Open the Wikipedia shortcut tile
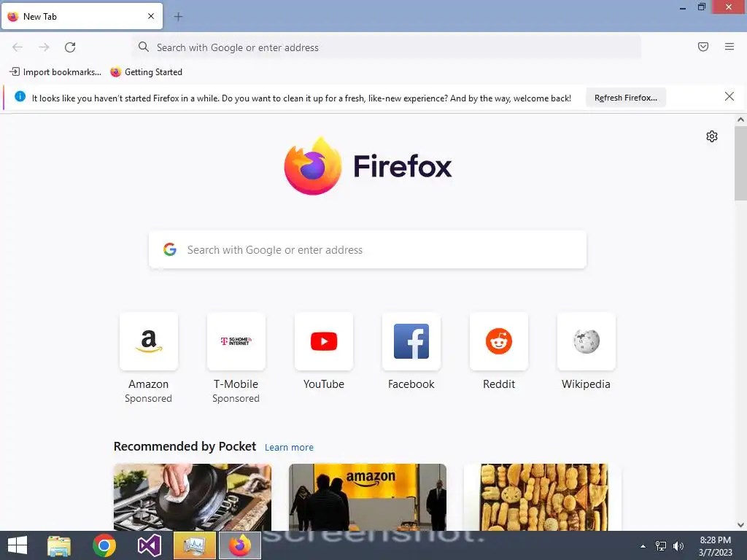The width and height of the screenshot is (747, 560). click(587, 341)
